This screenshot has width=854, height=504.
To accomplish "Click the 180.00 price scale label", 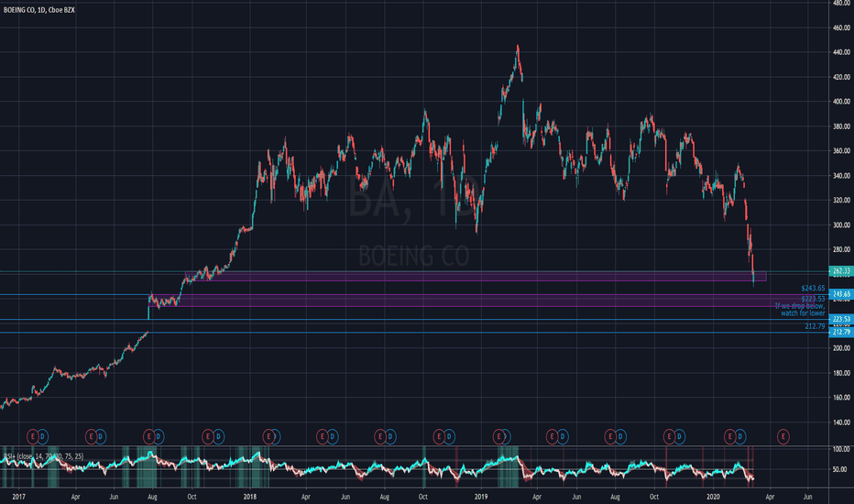I will click(x=841, y=373).
